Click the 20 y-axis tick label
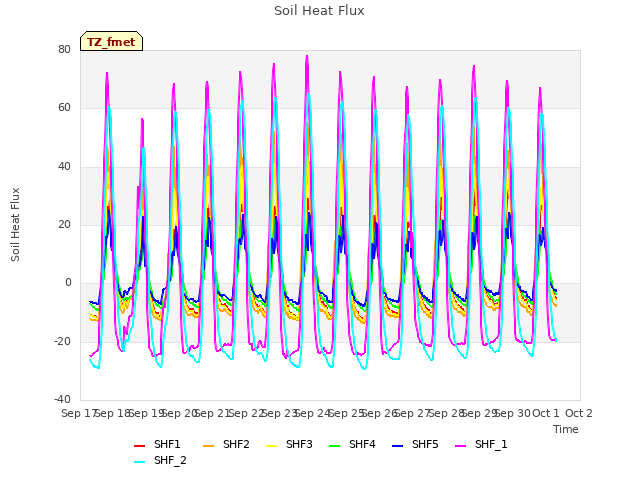This screenshot has height=480, width=640. pos(64,224)
